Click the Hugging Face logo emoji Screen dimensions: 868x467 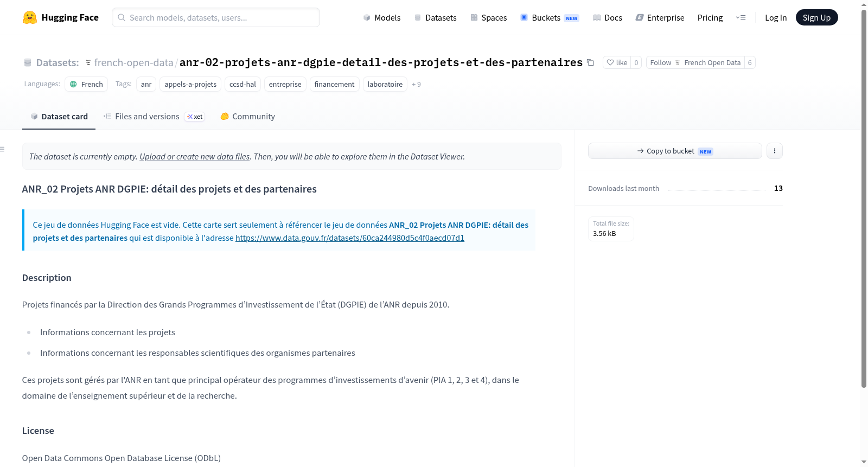pyautogui.click(x=30, y=17)
